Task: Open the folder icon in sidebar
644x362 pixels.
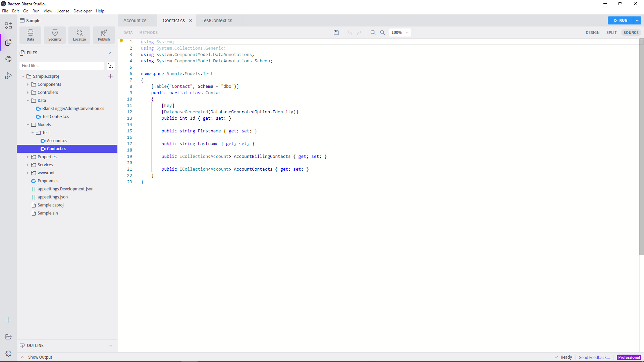Action: click(x=8, y=337)
